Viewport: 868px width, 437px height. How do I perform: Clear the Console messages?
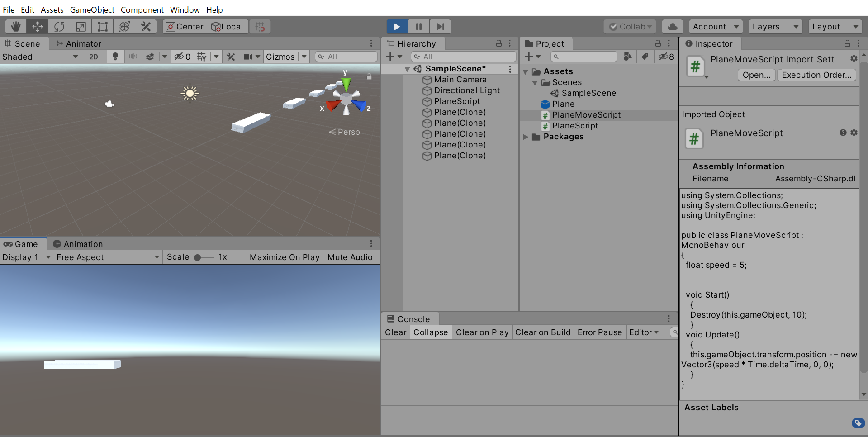[x=395, y=332]
